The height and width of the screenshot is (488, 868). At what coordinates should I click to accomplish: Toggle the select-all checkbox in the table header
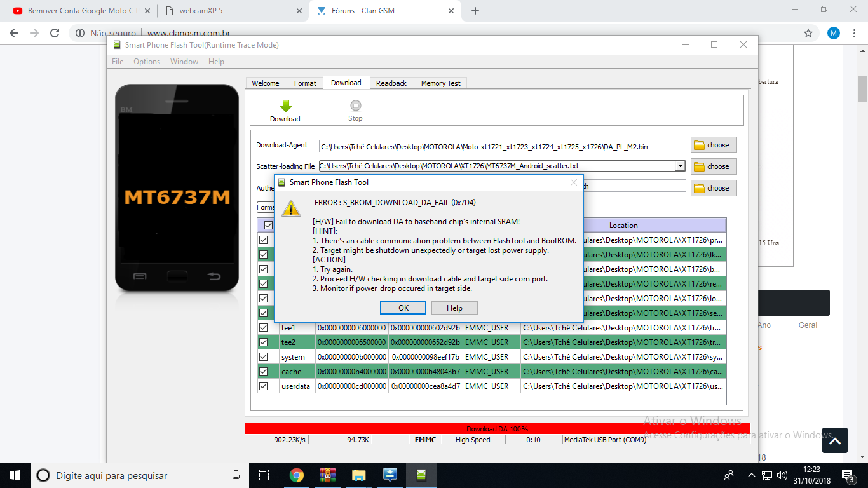(x=268, y=225)
